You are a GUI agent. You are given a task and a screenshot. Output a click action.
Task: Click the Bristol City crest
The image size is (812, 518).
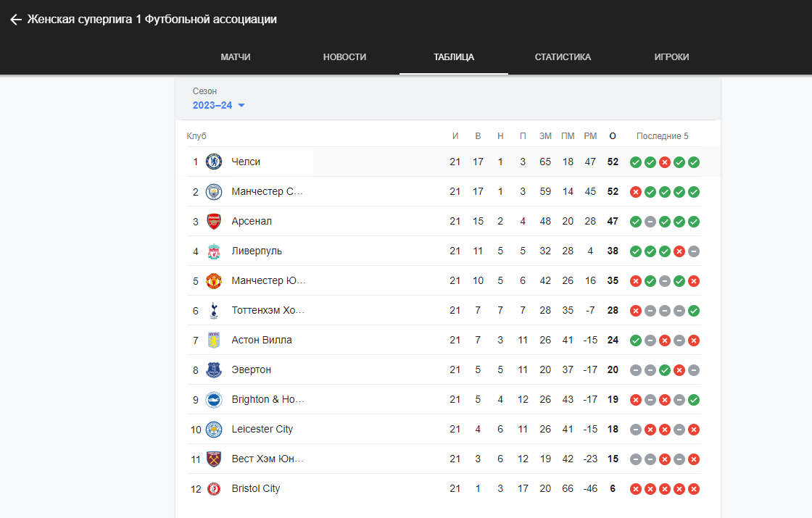coord(214,488)
